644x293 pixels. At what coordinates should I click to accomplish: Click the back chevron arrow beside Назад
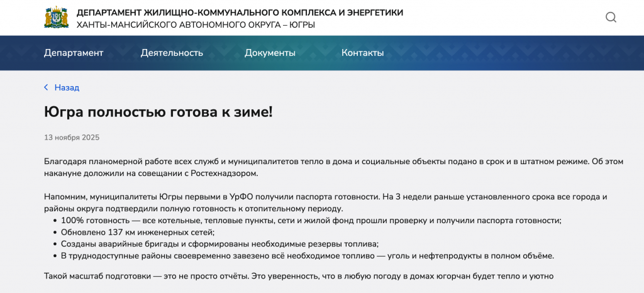coord(46,87)
